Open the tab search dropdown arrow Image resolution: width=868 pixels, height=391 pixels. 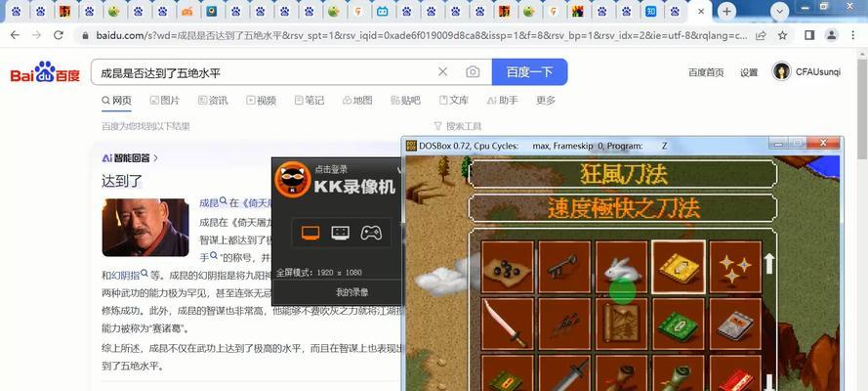(780, 11)
